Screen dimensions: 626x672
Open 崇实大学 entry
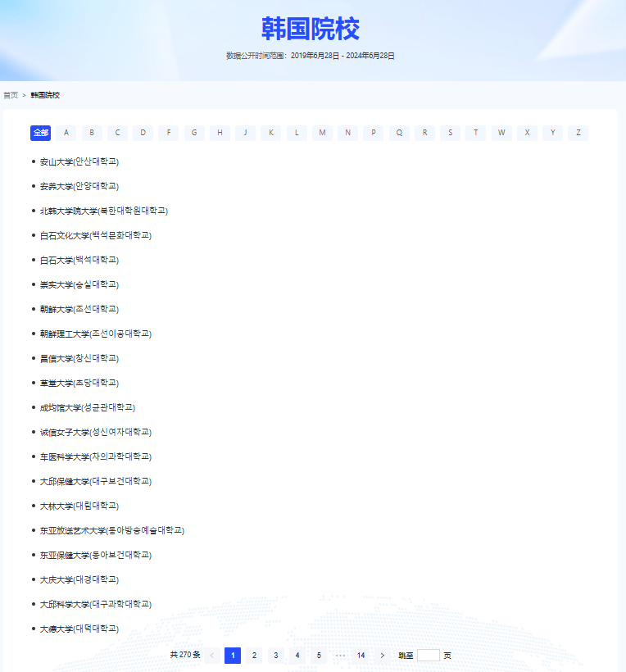tap(79, 284)
